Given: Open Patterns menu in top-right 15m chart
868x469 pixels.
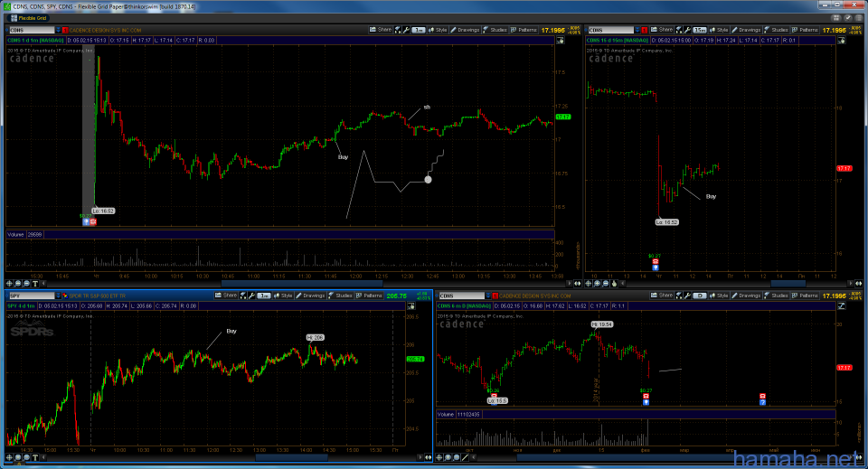Looking at the screenshot, I should pyautogui.click(x=805, y=30).
